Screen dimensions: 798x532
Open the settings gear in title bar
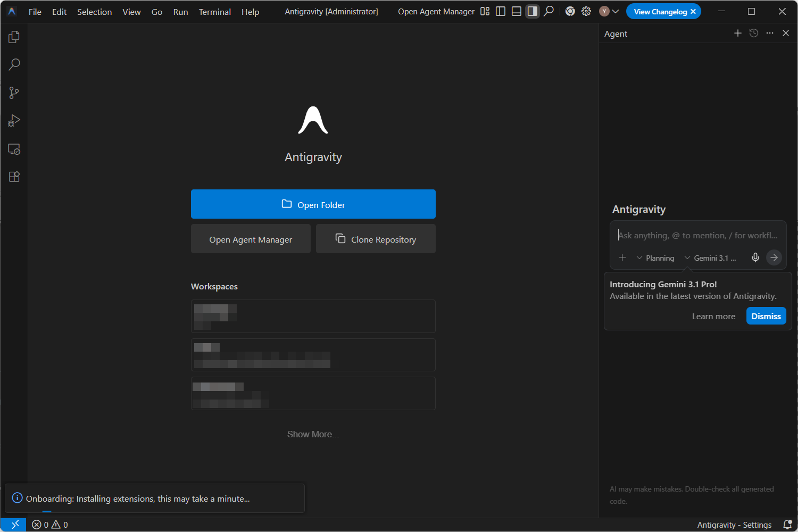(x=586, y=11)
